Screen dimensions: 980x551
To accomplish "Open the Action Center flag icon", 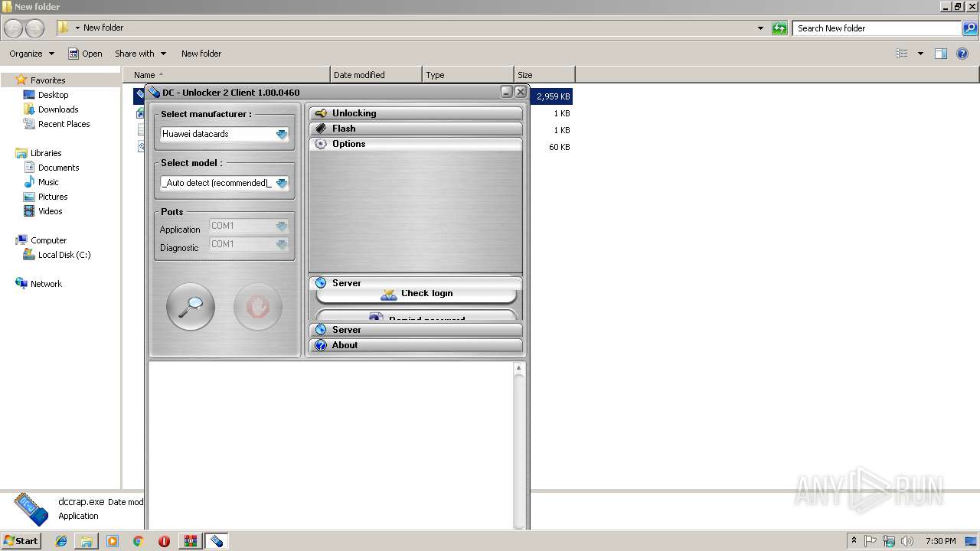I will coord(871,541).
